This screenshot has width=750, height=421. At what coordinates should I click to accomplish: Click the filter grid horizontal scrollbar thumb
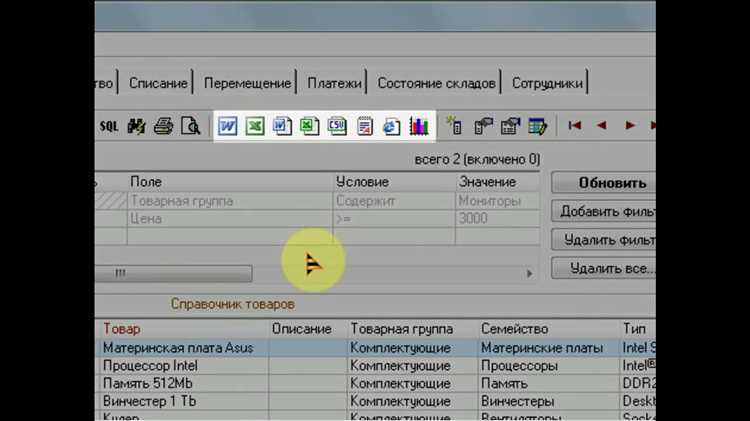[x=173, y=274]
